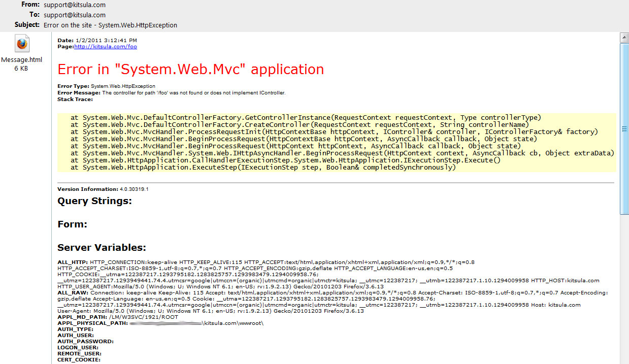Image resolution: width=629 pixels, height=364 pixels.
Task: Click the Query Strings heading
Action: 94,201
